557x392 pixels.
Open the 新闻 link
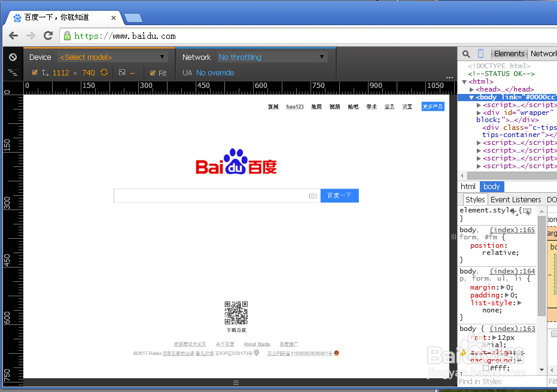[273, 107]
